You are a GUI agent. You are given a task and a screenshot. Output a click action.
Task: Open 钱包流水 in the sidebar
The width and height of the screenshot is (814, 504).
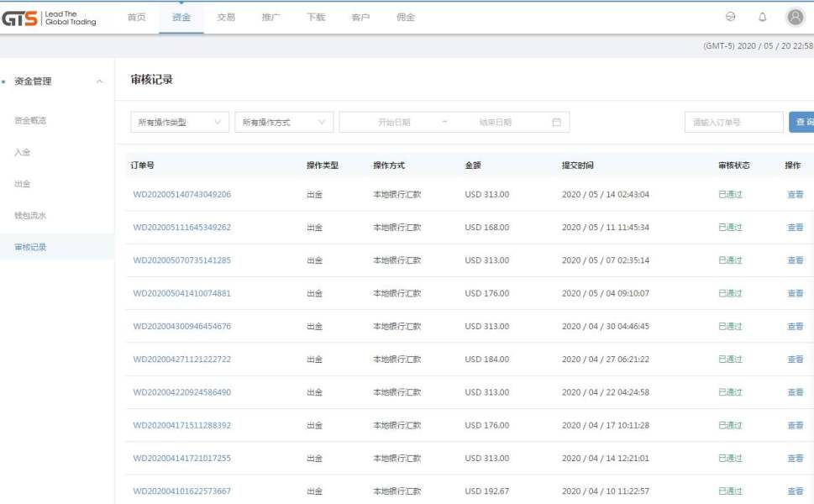click(x=30, y=216)
